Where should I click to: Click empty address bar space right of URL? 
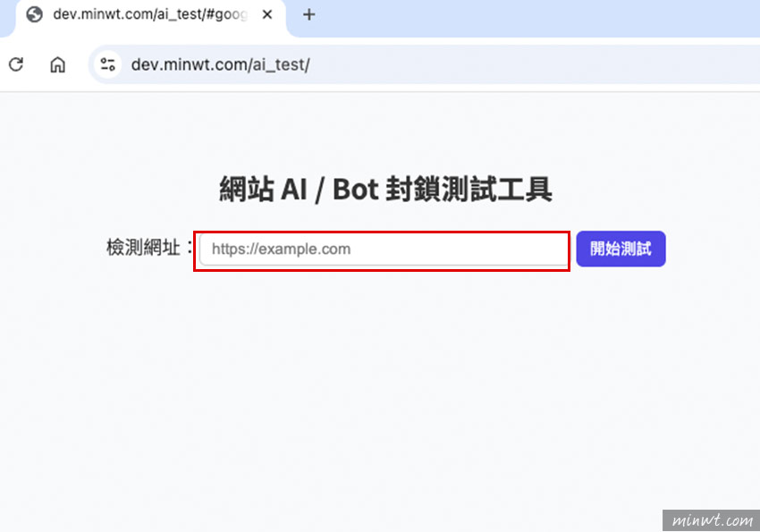536,64
